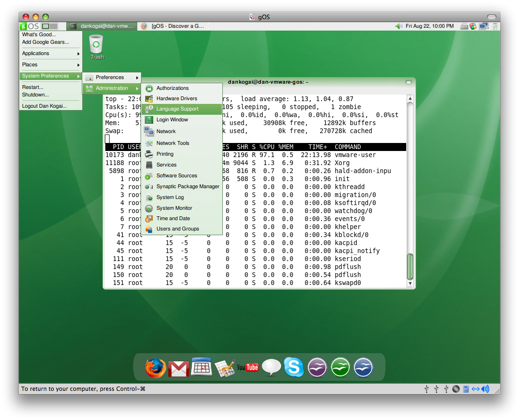Select Language Support from the Administration menu
Screen dimensions: 519x420
click(177, 109)
